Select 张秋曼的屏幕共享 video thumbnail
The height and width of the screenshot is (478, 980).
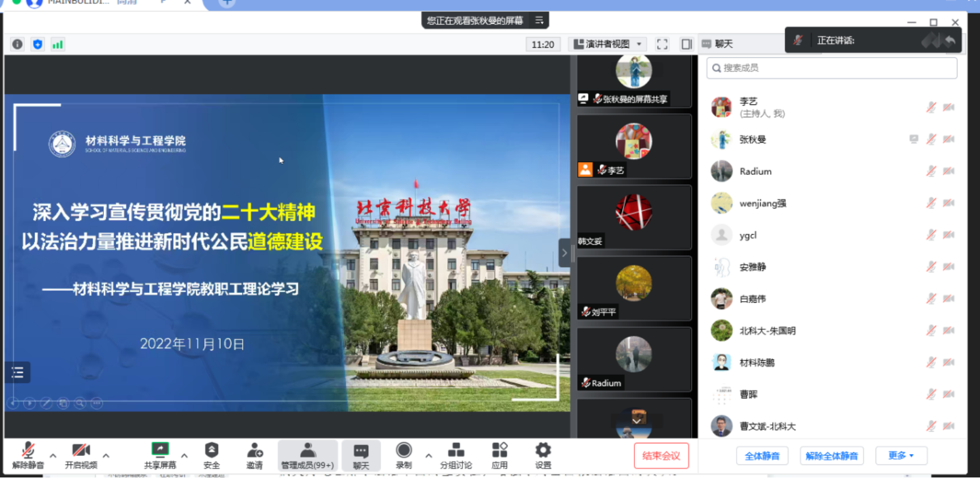point(634,81)
